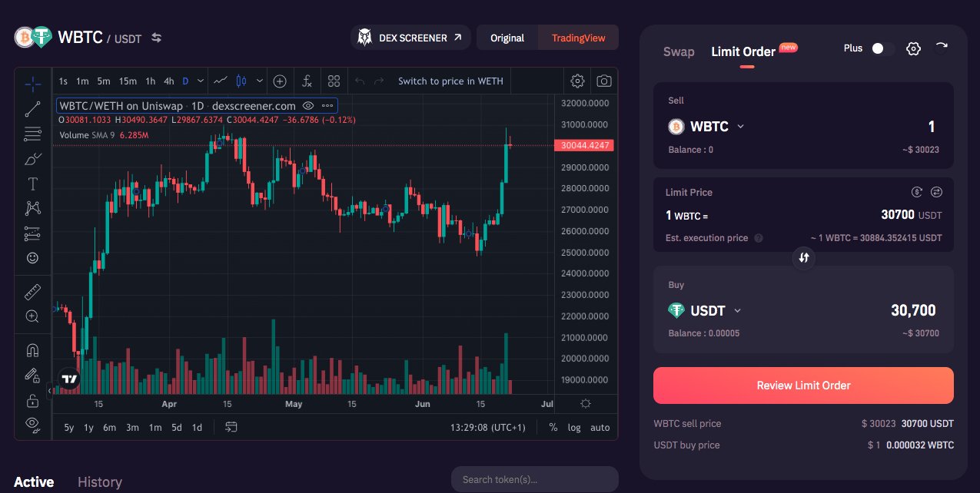The width and height of the screenshot is (980, 493).
Task: Set chart interval to 1m
Action: [82, 81]
